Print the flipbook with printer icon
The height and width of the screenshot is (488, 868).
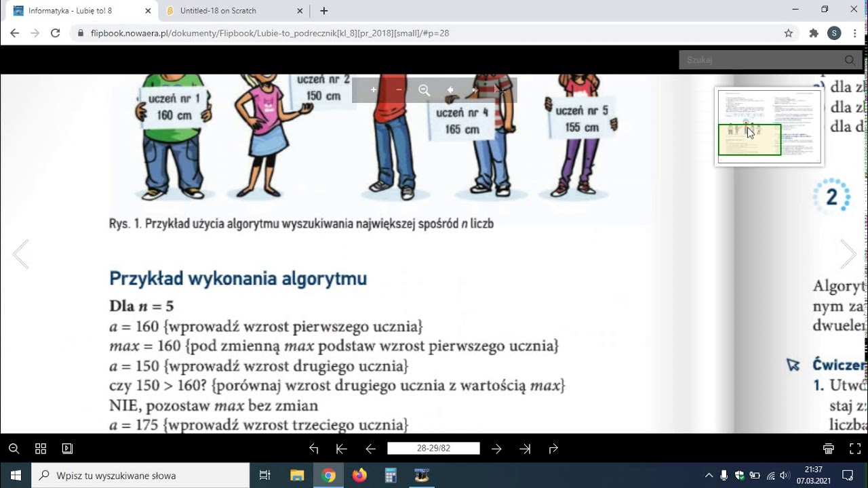[828, 449]
